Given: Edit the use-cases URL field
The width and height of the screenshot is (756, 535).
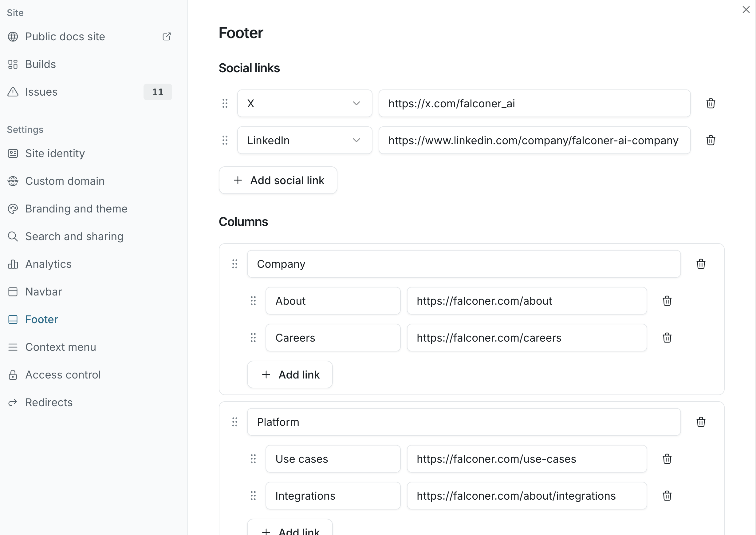Looking at the screenshot, I should click(x=527, y=459).
